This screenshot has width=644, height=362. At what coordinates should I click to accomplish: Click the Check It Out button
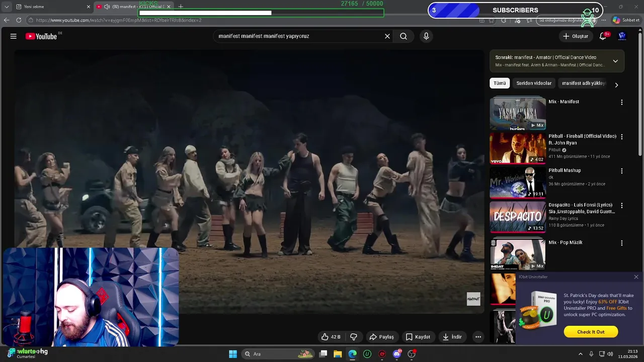click(591, 332)
